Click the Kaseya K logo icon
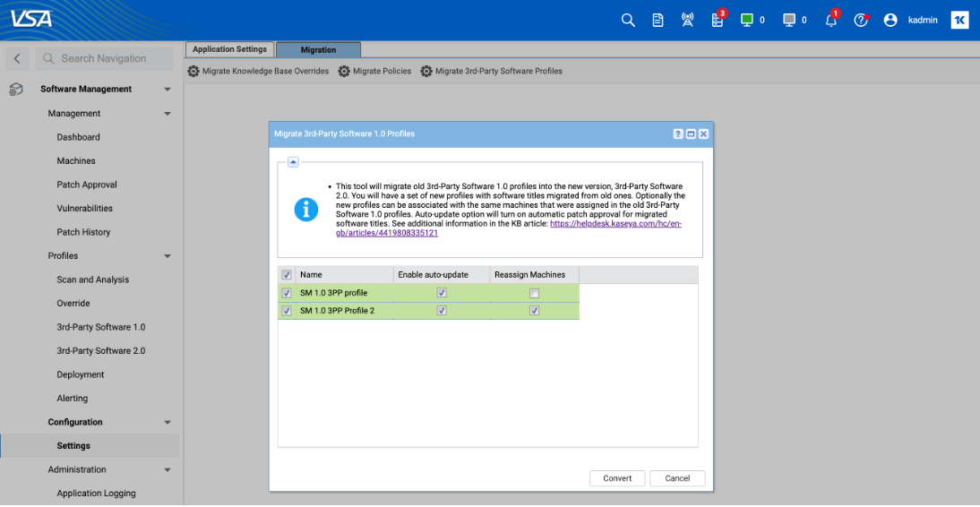The height and width of the screenshot is (507, 980). (x=960, y=20)
